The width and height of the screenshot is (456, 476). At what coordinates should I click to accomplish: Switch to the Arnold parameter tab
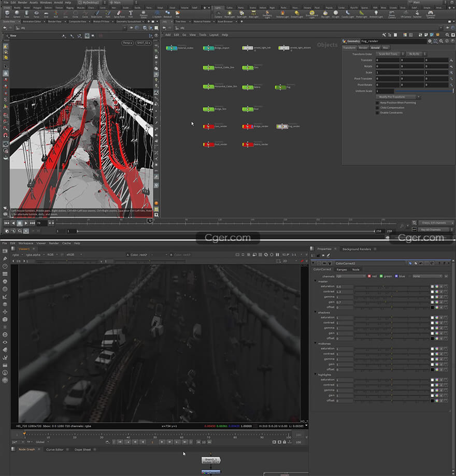pyautogui.click(x=375, y=48)
